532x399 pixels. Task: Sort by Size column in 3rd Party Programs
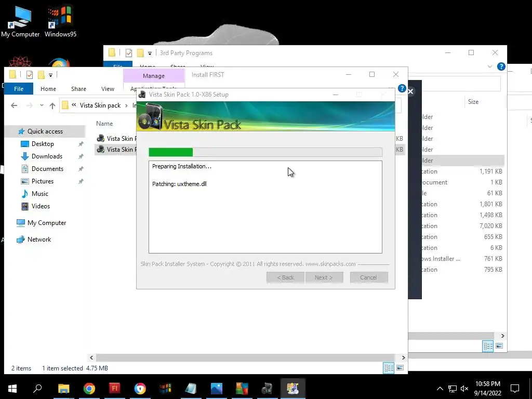[x=473, y=102]
